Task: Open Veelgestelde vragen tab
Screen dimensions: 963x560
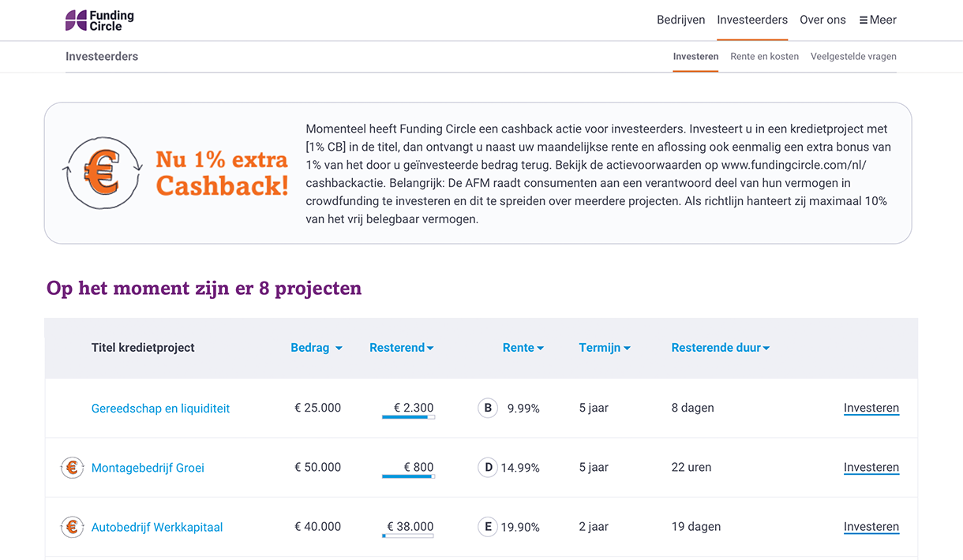Action: click(x=853, y=57)
